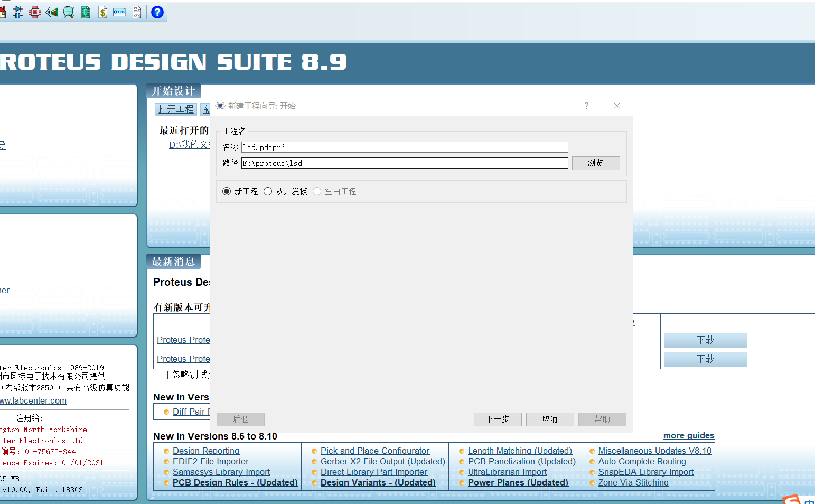Click the 取消 cancel button

click(550, 419)
